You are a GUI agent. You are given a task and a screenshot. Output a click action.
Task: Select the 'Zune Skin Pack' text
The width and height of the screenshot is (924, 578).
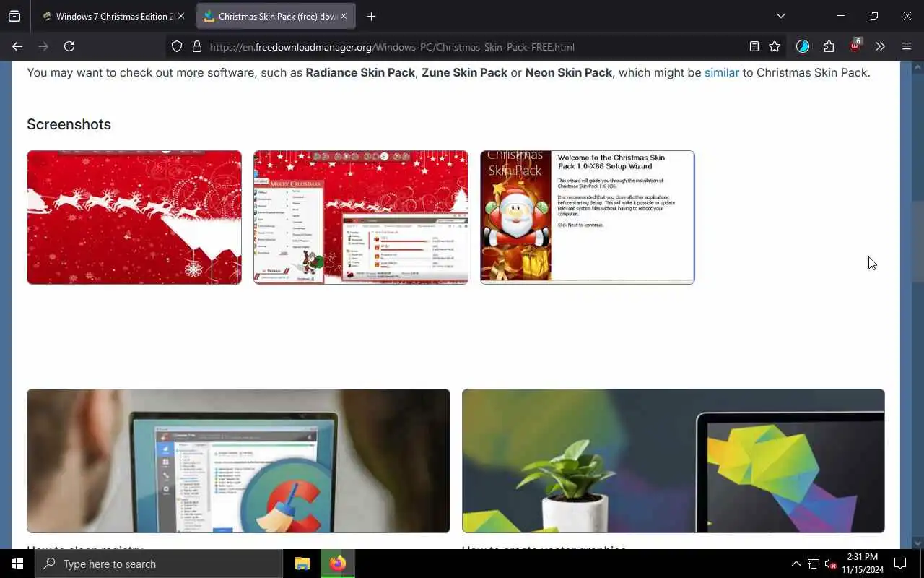point(464,72)
